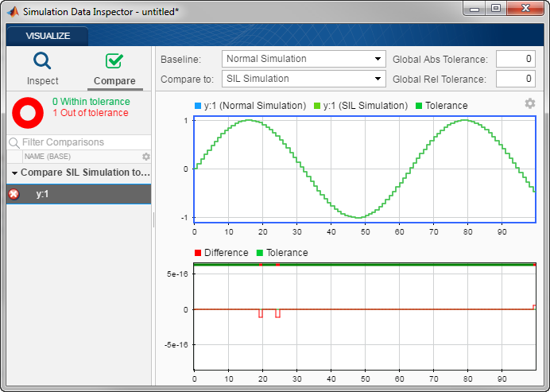This screenshot has width=550, height=392.
Task: Click the Global Abs Tolerance field
Action: pyautogui.click(x=515, y=59)
